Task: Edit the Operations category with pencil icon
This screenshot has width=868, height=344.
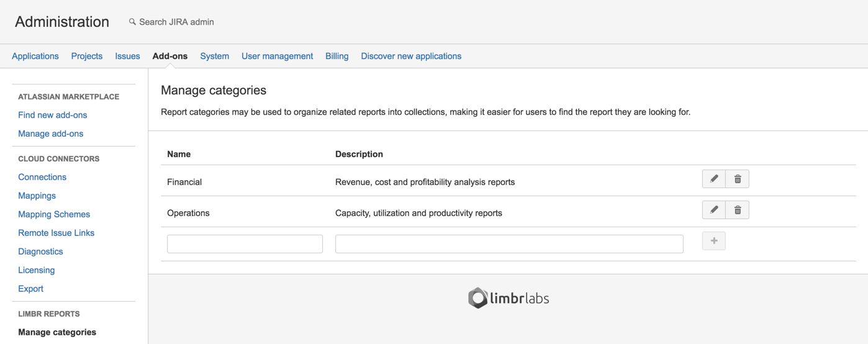Action: tap(714, 210)
